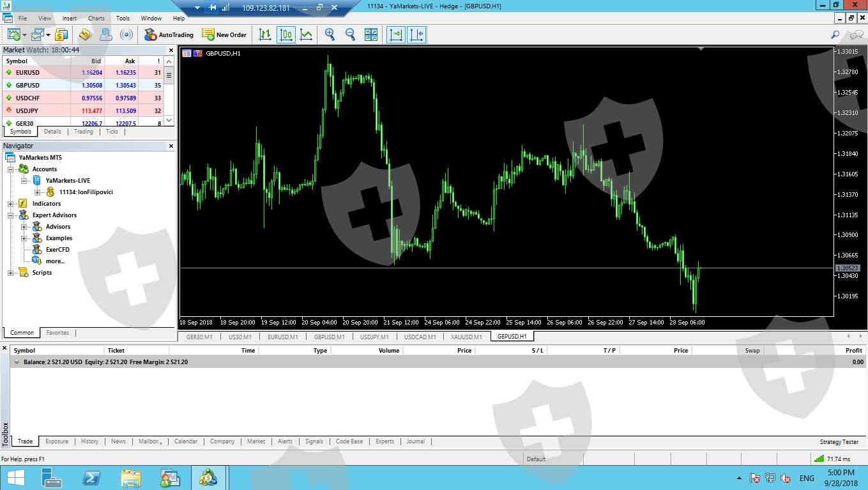Switch to the Details tab in Market Watch
868x490 pixels.
click(52, 132)
